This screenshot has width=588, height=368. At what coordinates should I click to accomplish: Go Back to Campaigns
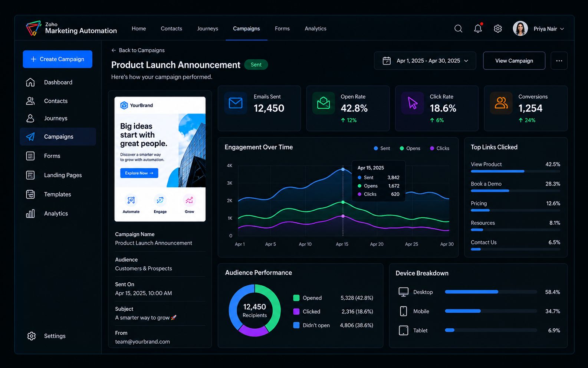coord(138,50)
